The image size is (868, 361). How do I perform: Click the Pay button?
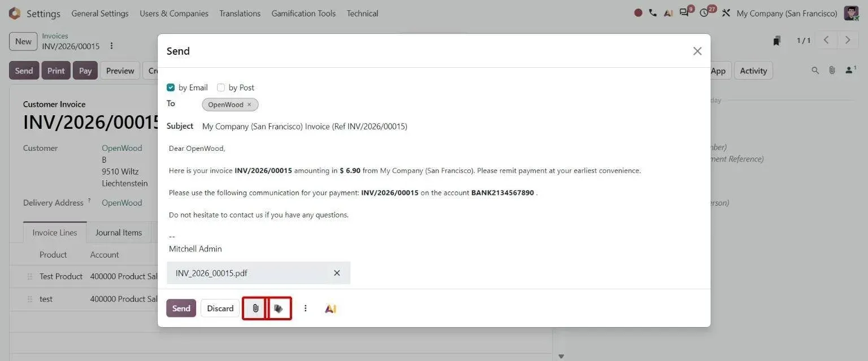click(85, 71)
